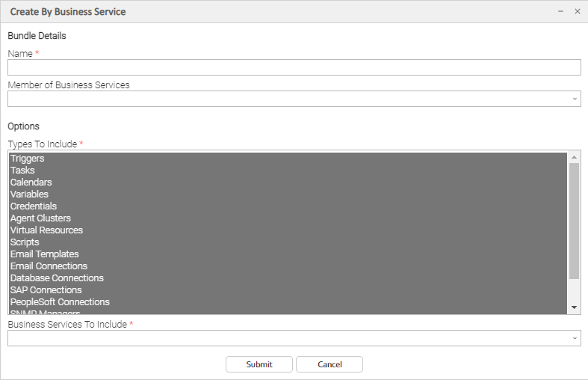Click scroll down arrow in types list
The image size is (588, 380).
[574, 307]
